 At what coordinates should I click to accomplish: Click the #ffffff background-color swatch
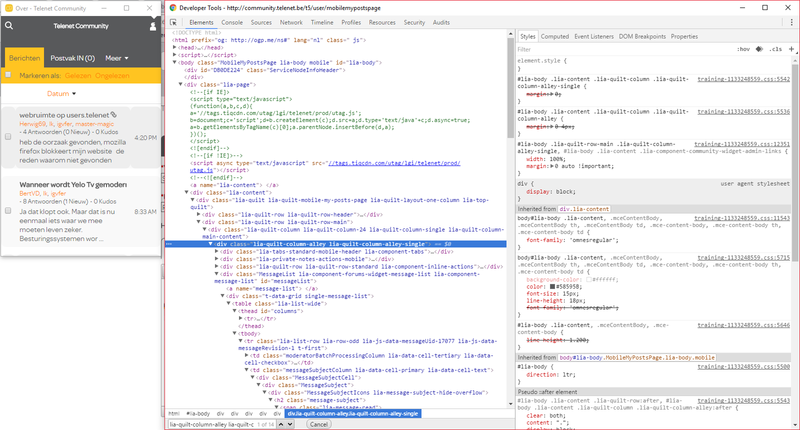click(x=588, y=280)
